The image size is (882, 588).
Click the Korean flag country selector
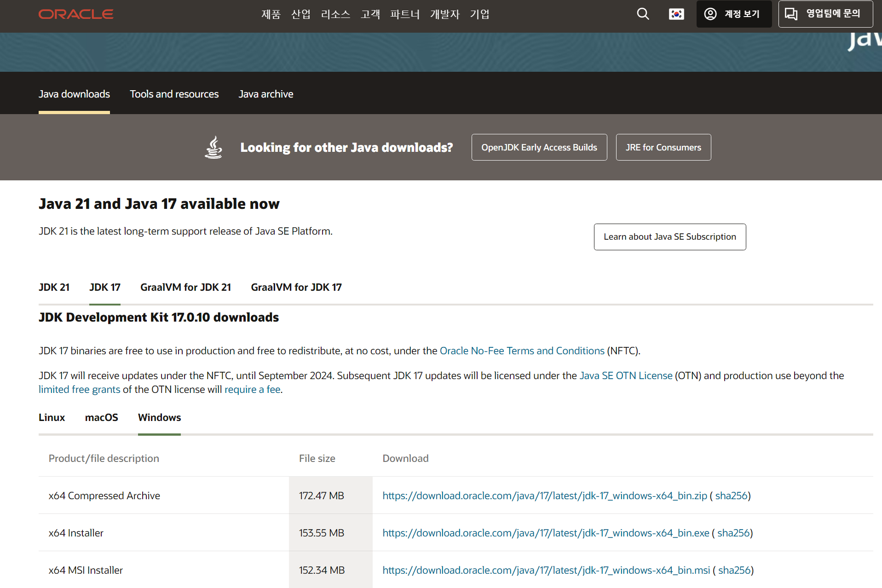coord(676,14)
